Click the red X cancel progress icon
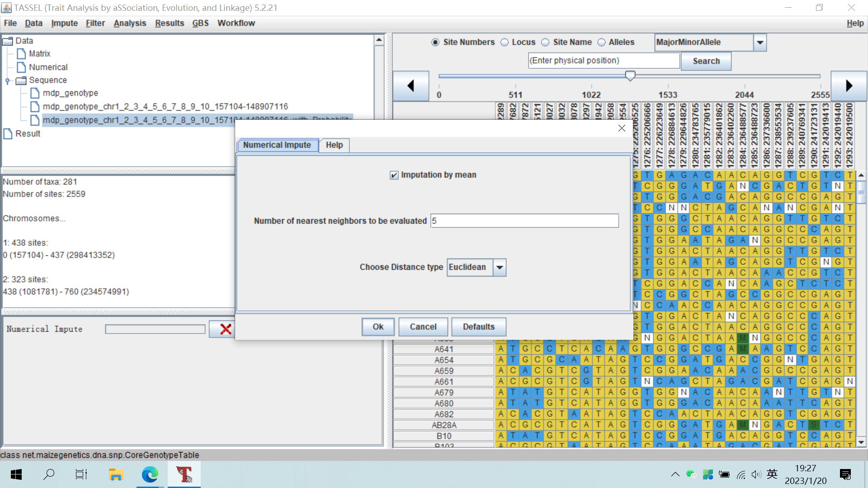 (x=226, y=329)
